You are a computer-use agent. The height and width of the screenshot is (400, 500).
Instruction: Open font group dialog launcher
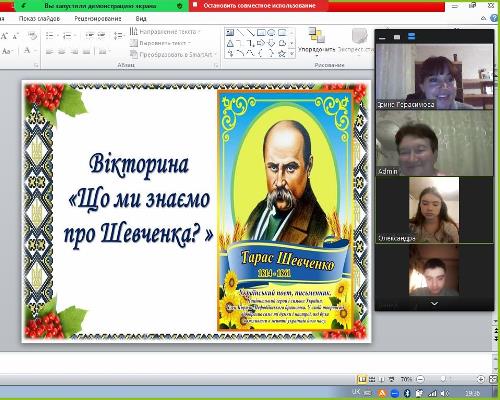[36, 65]
